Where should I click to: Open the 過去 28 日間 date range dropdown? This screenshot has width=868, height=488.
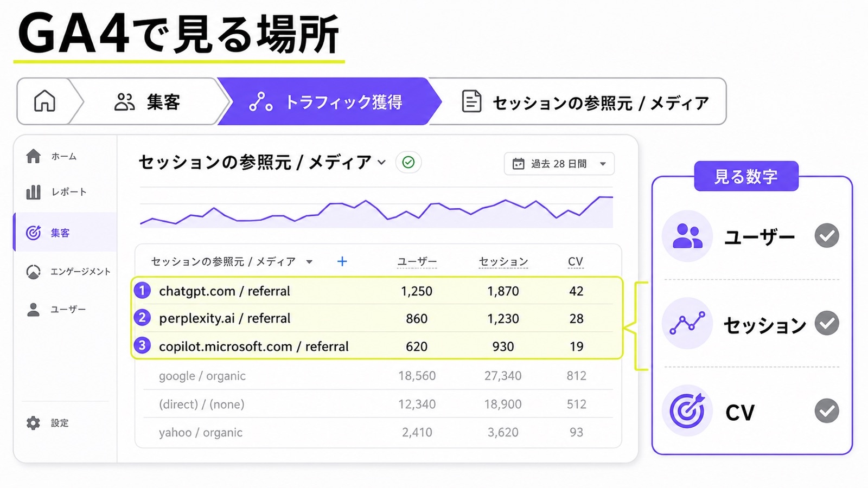tap(559, 164)
